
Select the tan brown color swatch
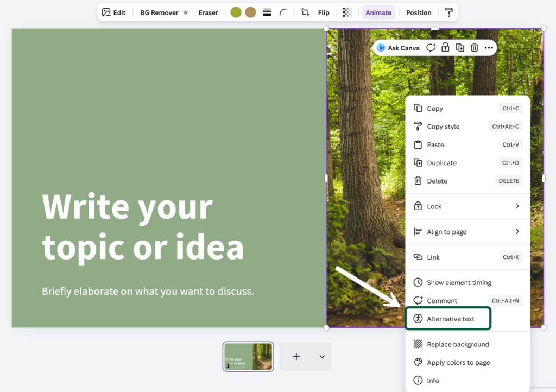pos(250,12)
